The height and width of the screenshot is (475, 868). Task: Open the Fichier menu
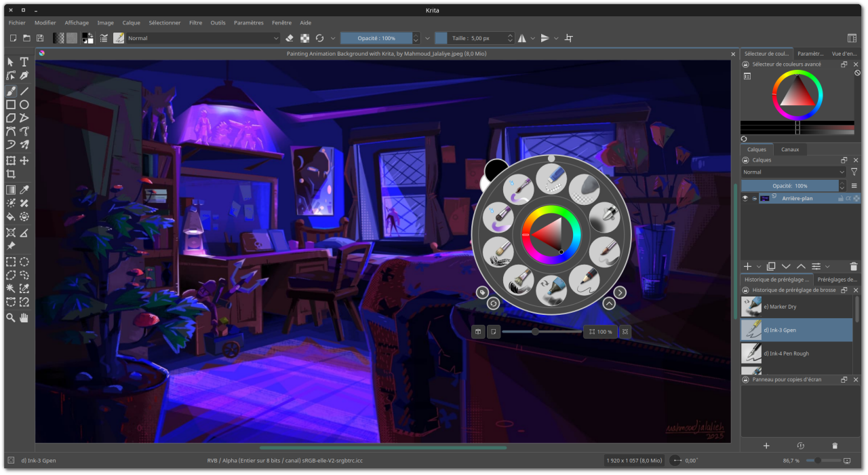pos(17,22)
